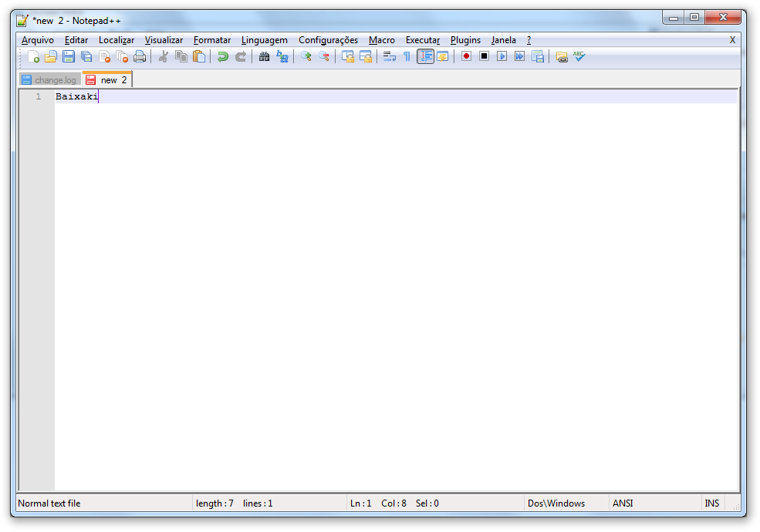This screenshot has height=532, width=760.
Task: Zoom in with the magnifier plus icon
Action: 306,57
